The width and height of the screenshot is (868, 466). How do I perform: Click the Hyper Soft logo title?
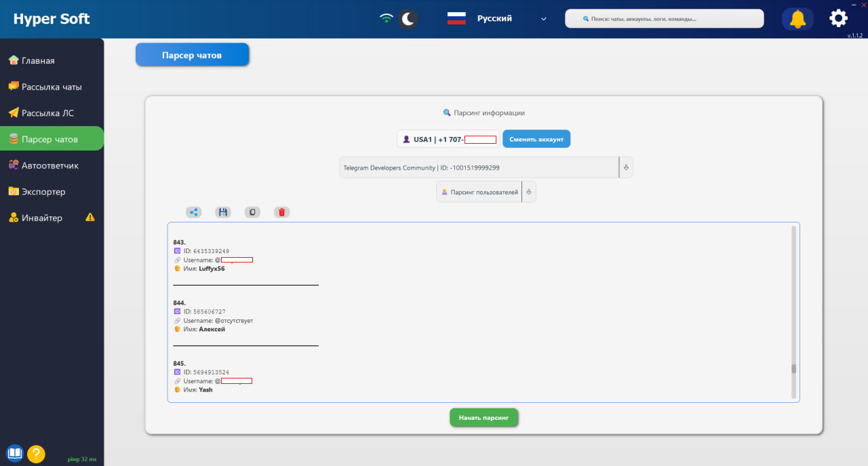(52, 19)
